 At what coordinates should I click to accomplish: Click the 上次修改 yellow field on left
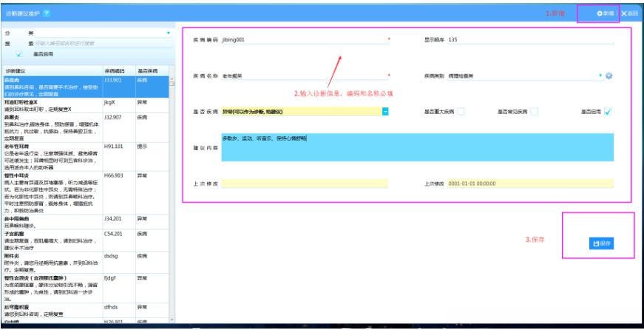pyautogui.click(x=305, y=183)
